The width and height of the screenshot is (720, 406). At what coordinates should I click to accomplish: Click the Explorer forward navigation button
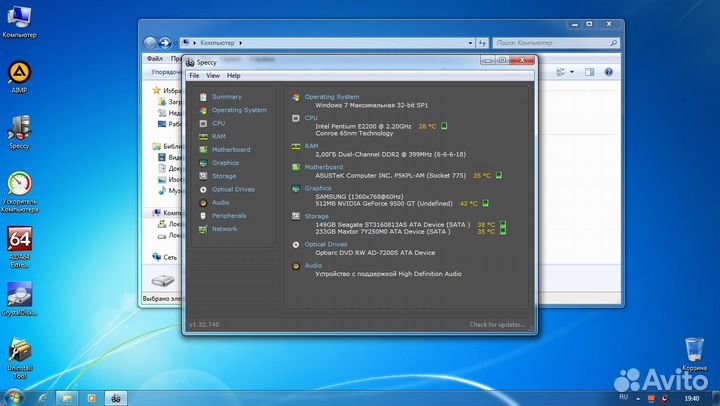pyautogui.click(x=164, y=43)
